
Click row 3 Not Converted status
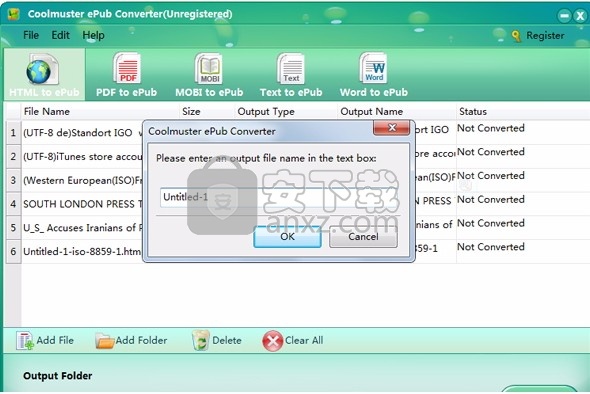coord(491,176)
